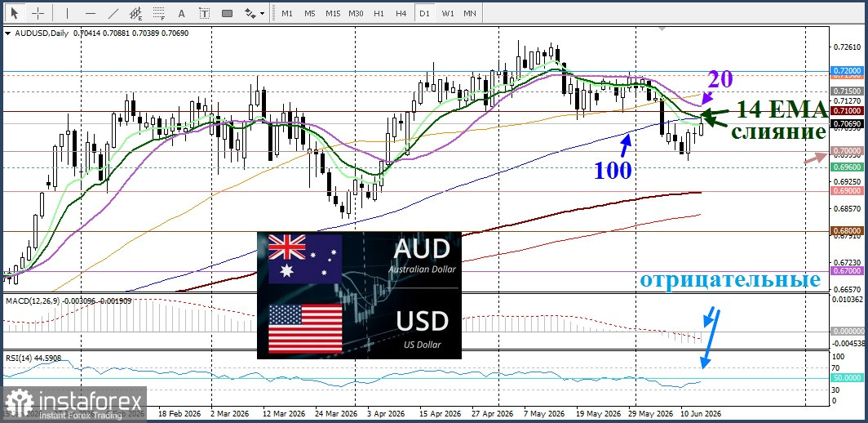Select the active D1 timeframe button

(424, 13)
